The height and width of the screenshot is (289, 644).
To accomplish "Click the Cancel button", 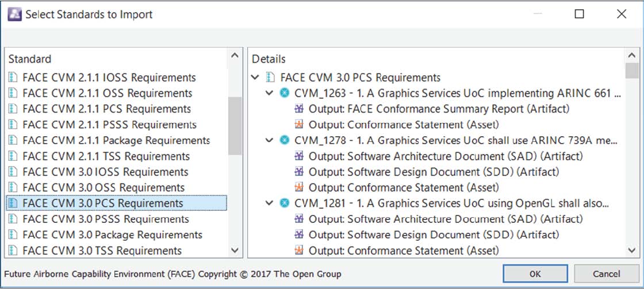I will point(607,274).
